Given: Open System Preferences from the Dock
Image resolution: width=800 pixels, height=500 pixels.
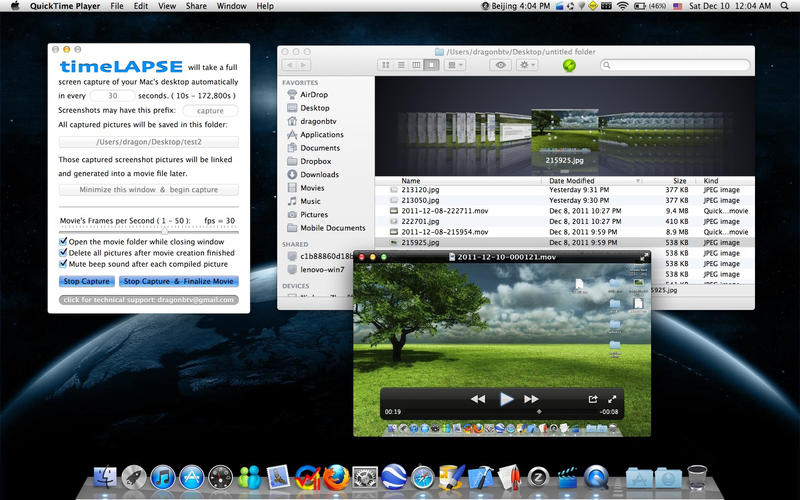Looking at the screenshot, I should point(365,478).
